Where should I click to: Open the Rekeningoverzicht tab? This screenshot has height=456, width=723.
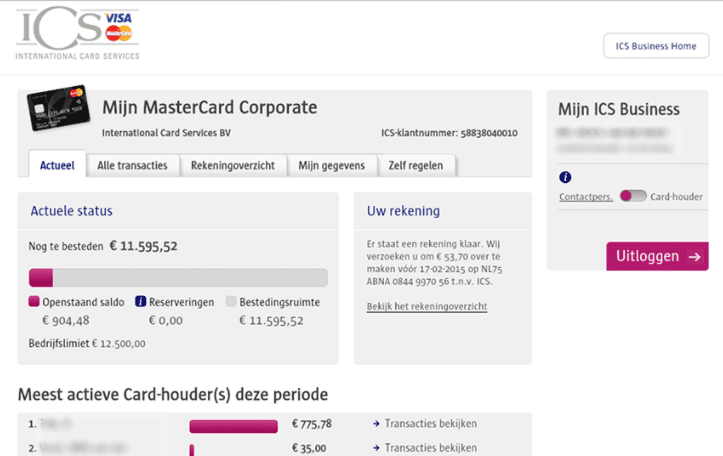(233, 166)
